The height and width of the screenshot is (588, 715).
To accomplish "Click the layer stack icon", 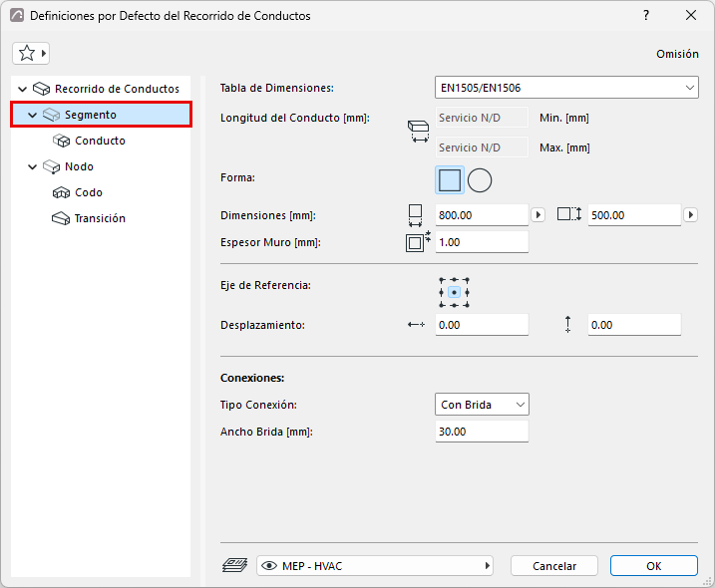I will 234,566.
